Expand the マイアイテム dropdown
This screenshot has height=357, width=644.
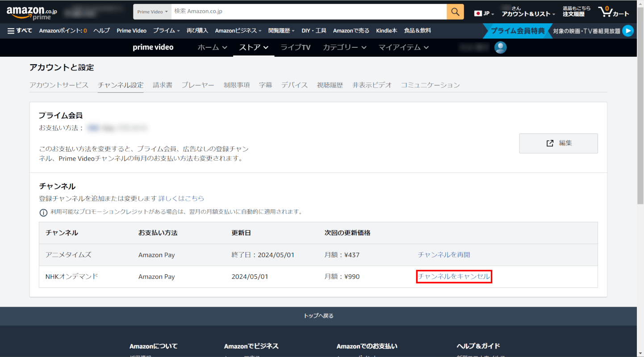pos(404,47)
